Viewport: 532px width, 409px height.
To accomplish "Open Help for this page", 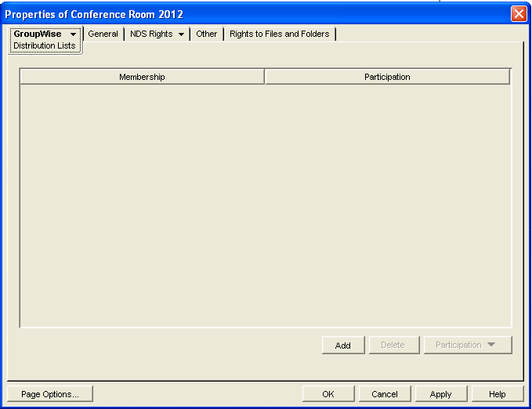I will click(x=497, y=394).
